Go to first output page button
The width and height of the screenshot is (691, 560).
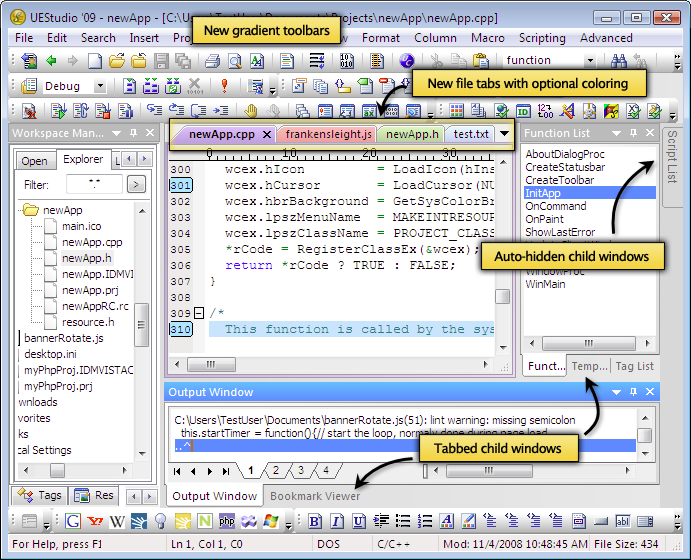[177, 471]
